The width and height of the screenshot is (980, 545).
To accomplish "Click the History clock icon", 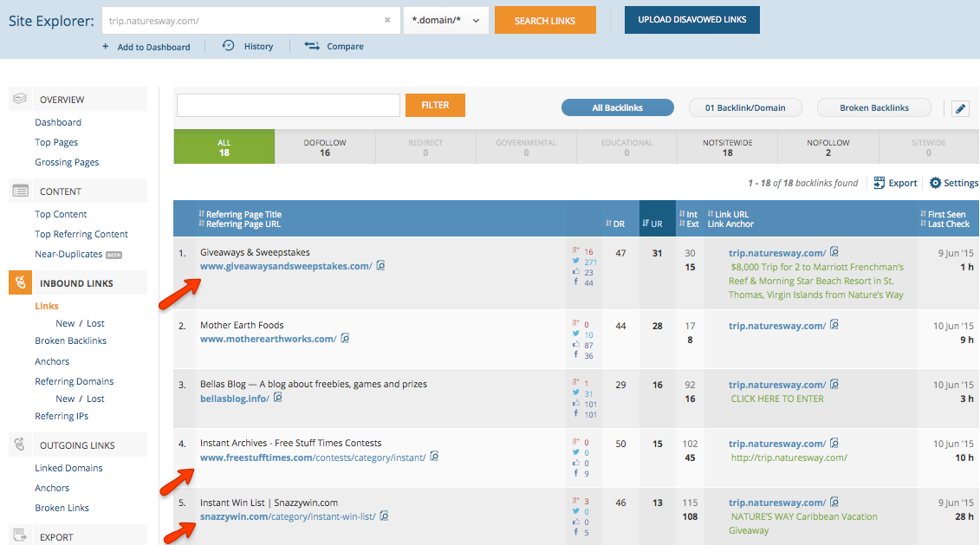I will pos(229,46).
